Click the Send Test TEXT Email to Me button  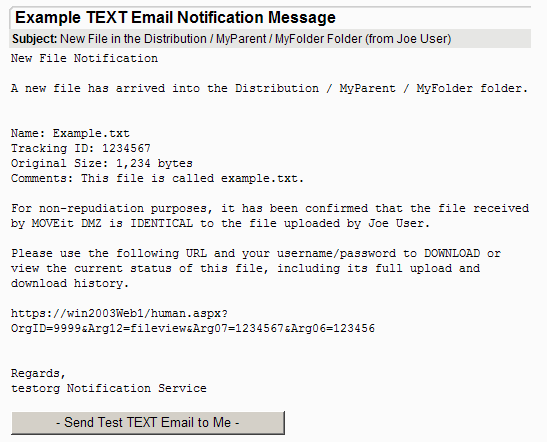click(148, 423)
